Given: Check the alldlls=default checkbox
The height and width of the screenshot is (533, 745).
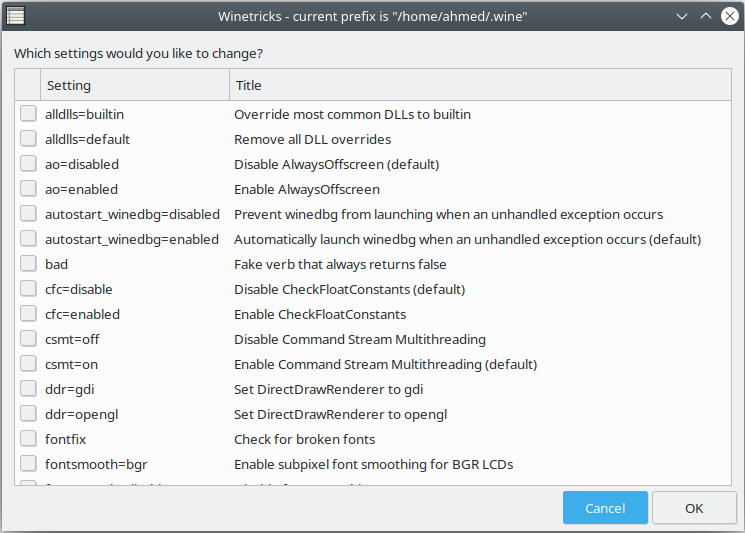Looking at the screenshot, I should click(28, 139).
